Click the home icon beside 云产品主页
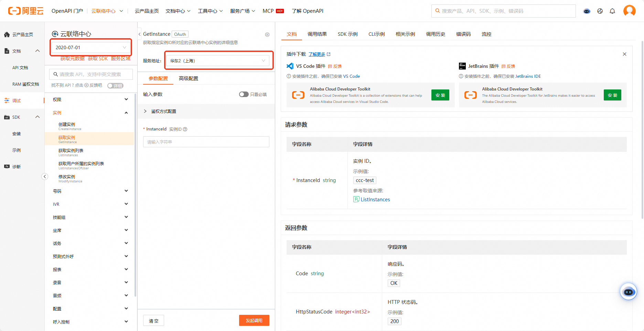644x331 pixels. (x=7, y=34)
